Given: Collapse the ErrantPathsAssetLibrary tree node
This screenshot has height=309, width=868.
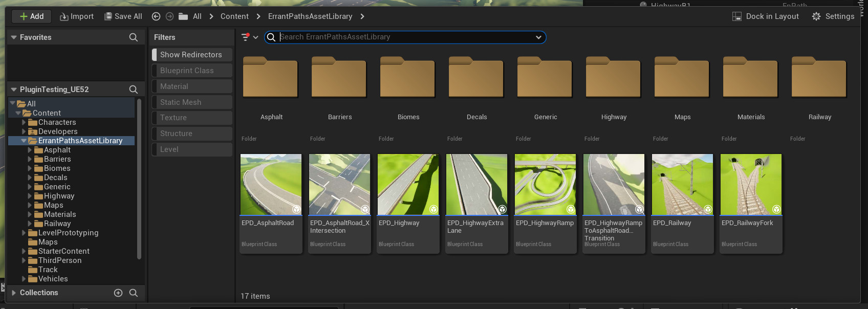Looking at the screenshot, I should click(x=24, y=141).
